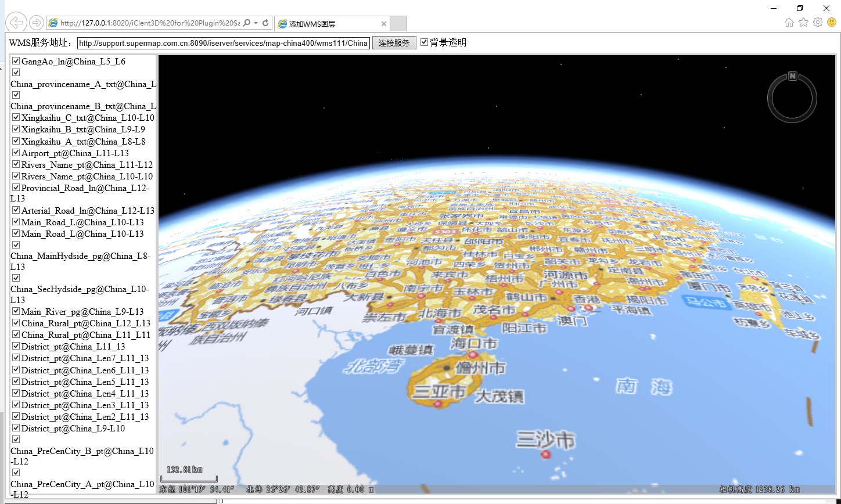Open the Favorites star icon

[x=803, y=22]
